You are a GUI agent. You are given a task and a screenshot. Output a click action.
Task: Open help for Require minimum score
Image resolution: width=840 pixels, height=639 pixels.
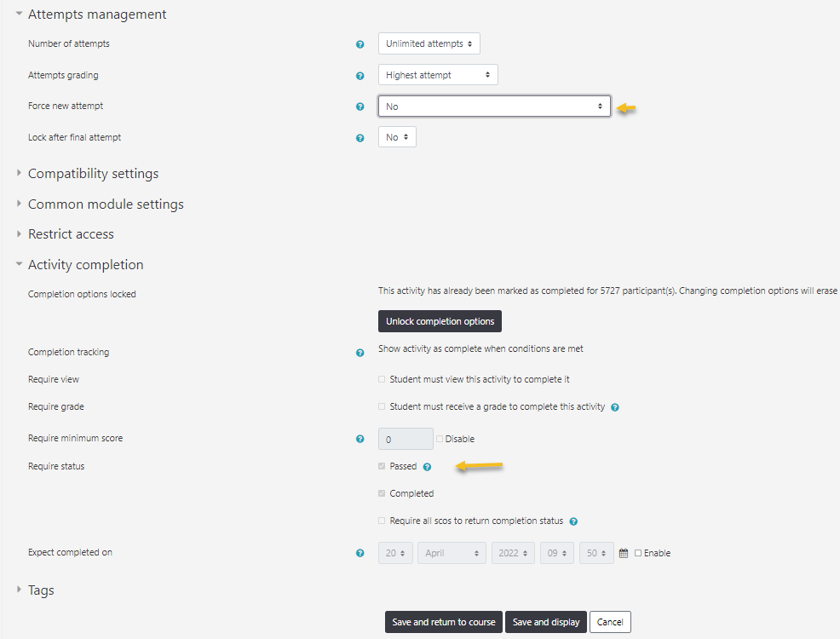pos(360,439)
